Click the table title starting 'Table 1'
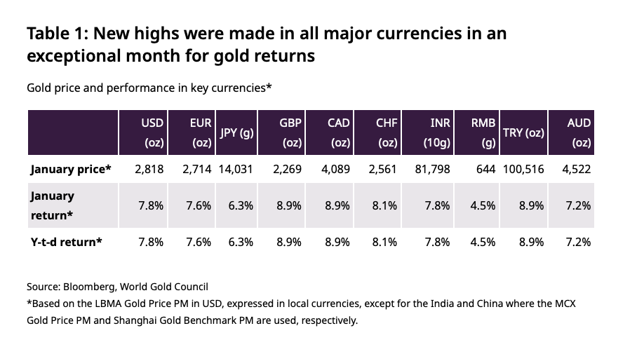The image size is (644, 347). [x=267, y=44]
